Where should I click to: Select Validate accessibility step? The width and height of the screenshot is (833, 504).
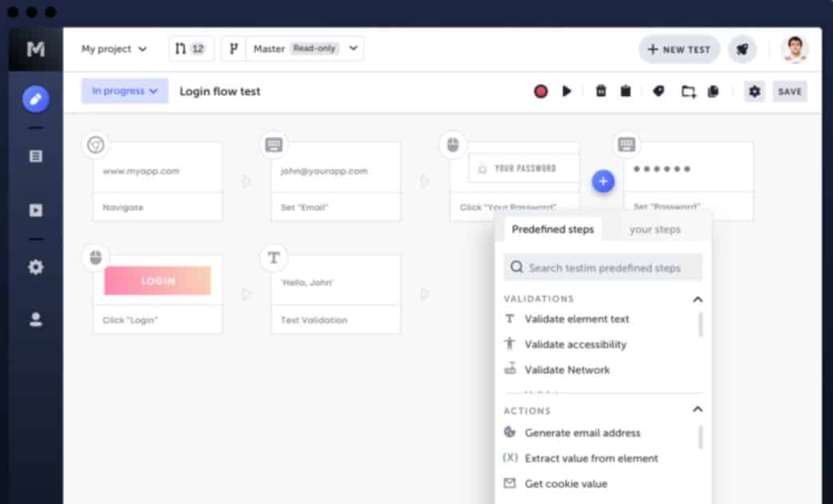pyautogui.click(x=575, y=345)
